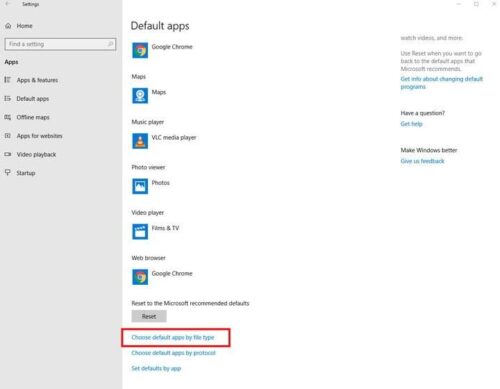This screenshot has width=500, height=389.
Task: Click the Video player heading text
Action: [148, 213]
